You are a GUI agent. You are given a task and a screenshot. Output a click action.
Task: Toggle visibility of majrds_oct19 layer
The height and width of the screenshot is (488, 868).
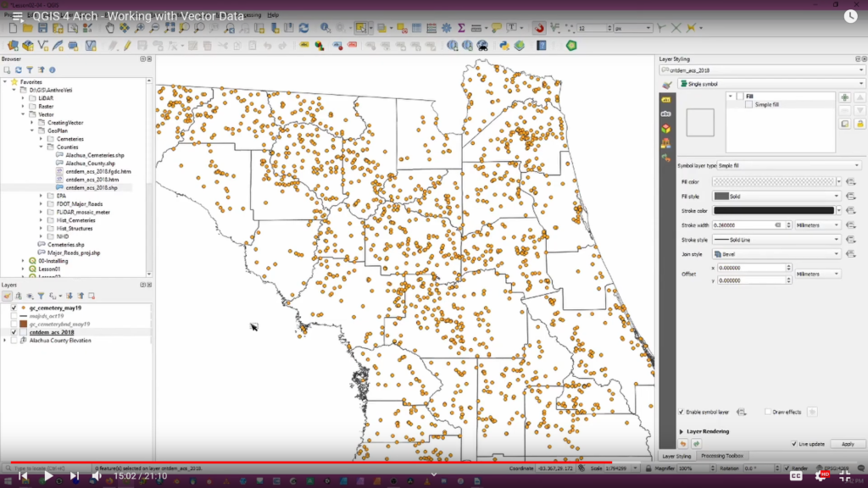(14, 316)
